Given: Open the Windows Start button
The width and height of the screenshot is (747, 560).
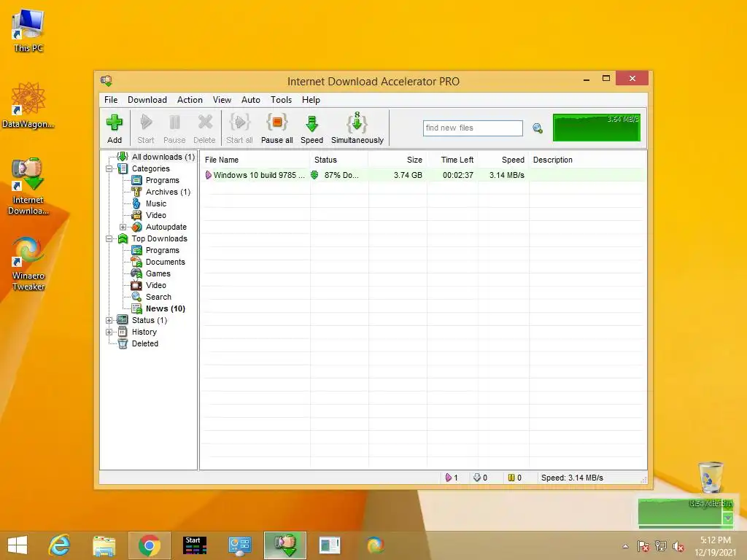Looking at the screenshot, I should [x=18, y=545].
